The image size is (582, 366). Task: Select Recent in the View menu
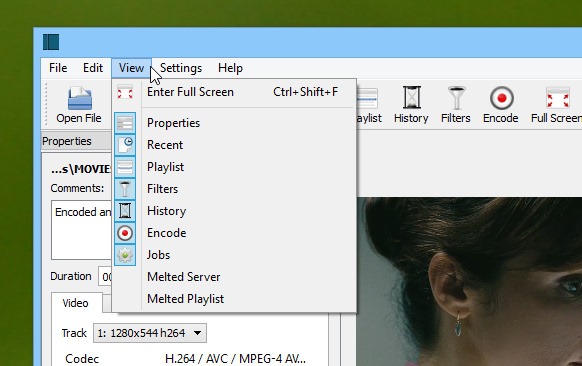click(x=234, y=145)
